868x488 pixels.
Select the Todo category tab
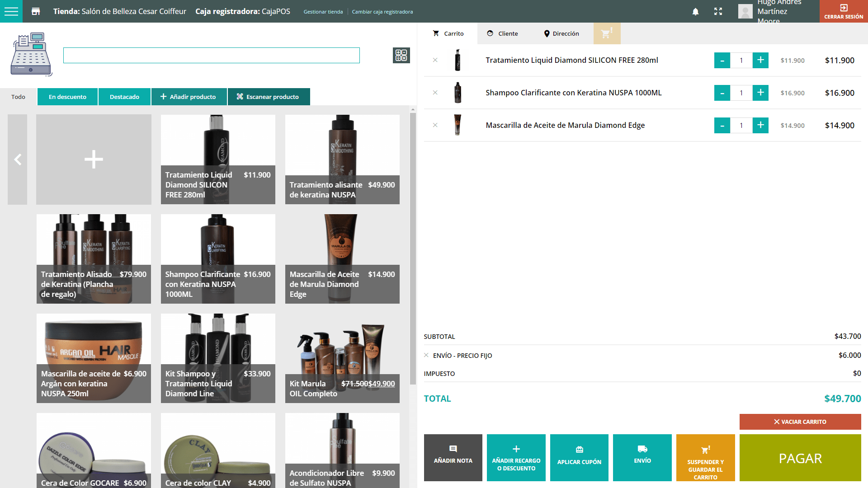(x=18, y=97)
